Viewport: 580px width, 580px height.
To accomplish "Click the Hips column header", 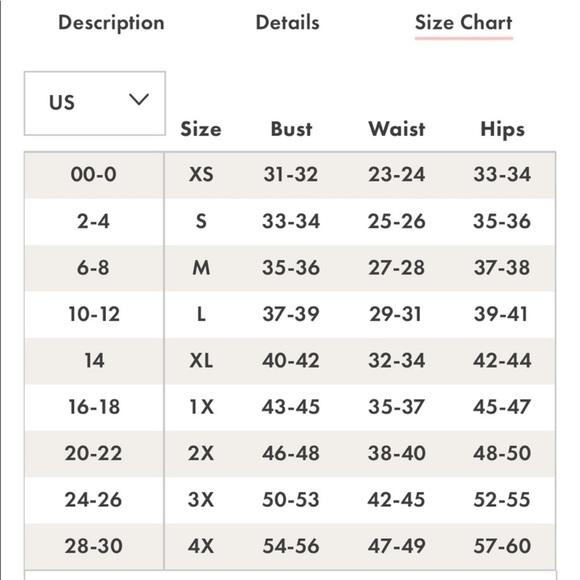I will pyautogui.click(x=502, y=130).
